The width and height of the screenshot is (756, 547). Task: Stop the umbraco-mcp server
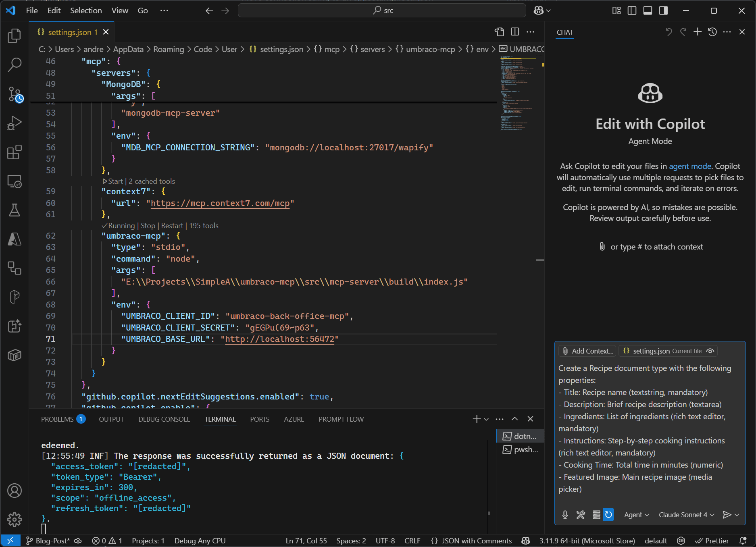point(148,226)
